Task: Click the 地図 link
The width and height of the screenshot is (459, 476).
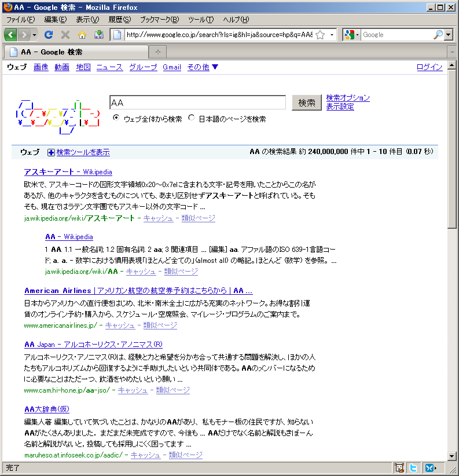Action: pyautogui.click(x=83, y=67)
